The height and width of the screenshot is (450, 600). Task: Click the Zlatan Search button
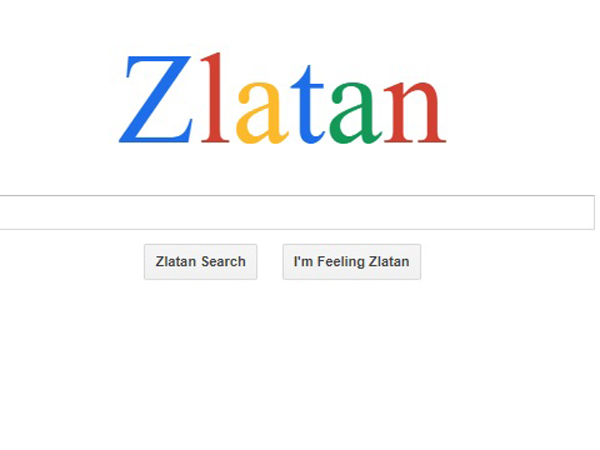[201, 262]
